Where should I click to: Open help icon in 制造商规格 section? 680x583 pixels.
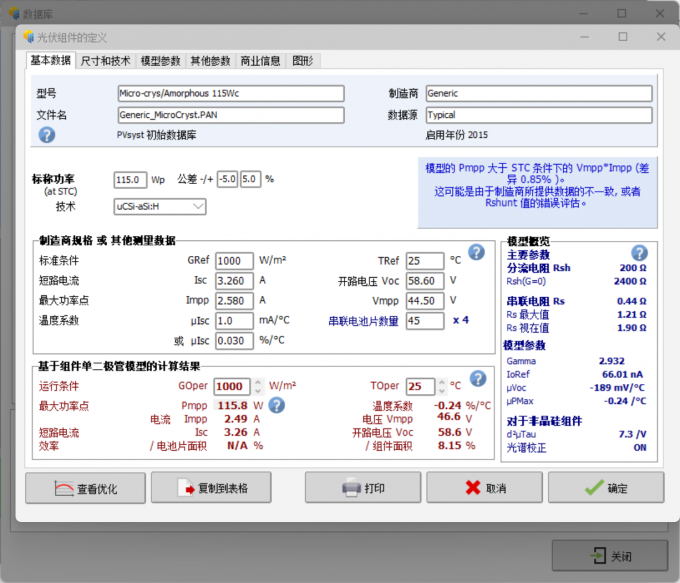476,252
